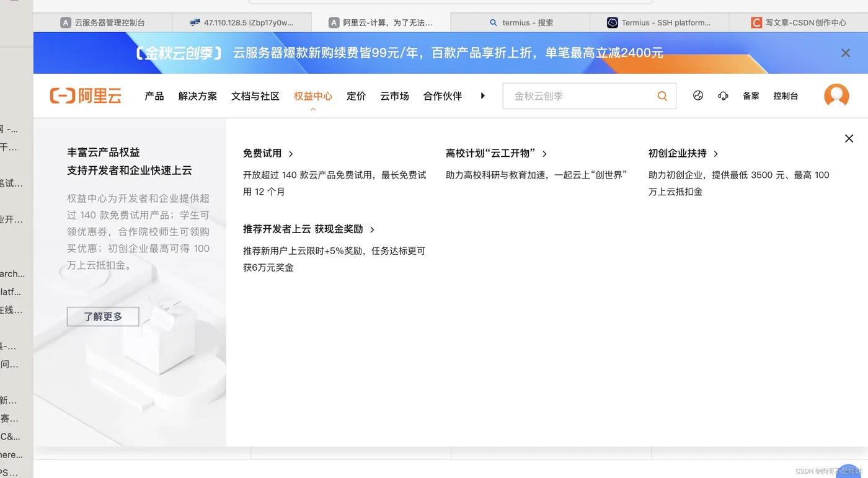The height and width of the screenshot is (478, 868).
Task: Open the 产品 menu
Action: (154, 96)
